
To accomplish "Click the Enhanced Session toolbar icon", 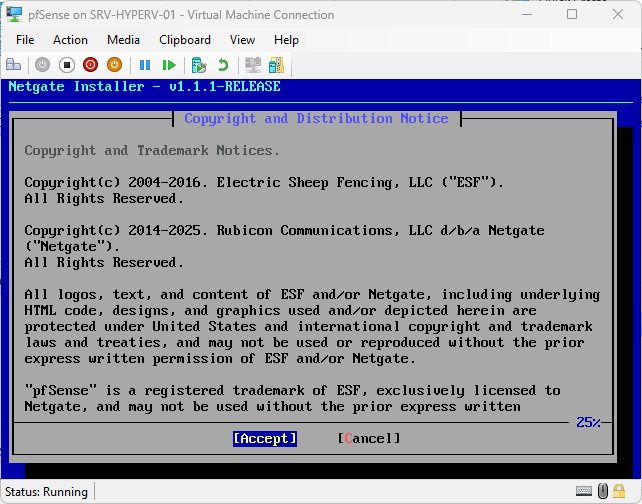I will click(253, 65).
